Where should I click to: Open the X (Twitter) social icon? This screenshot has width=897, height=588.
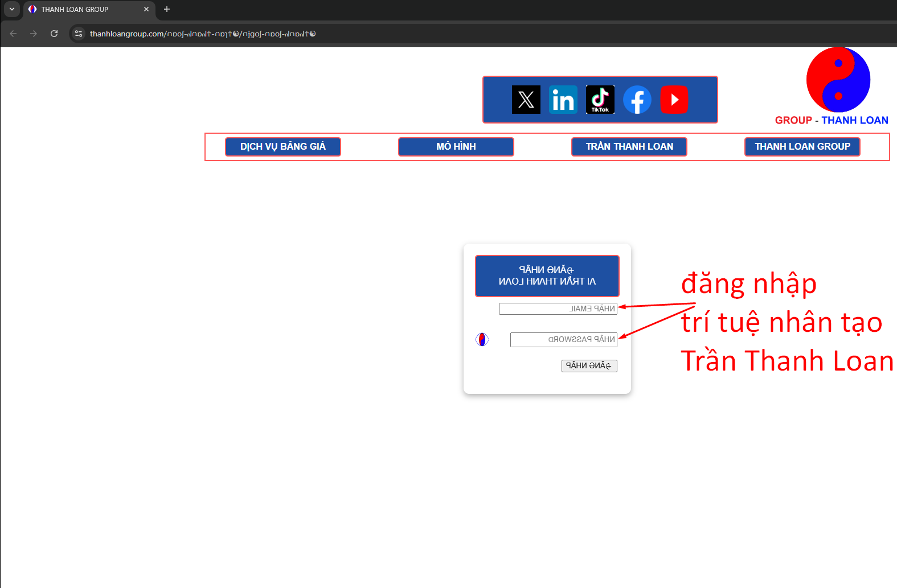pos(526,100)
